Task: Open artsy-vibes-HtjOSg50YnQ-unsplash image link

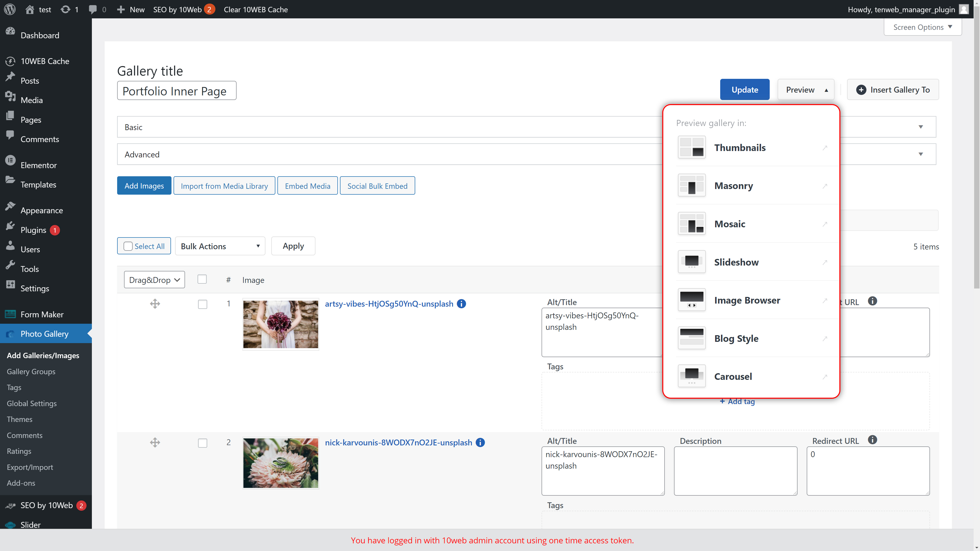Action: pyautogui.click(x=389, y=304)
